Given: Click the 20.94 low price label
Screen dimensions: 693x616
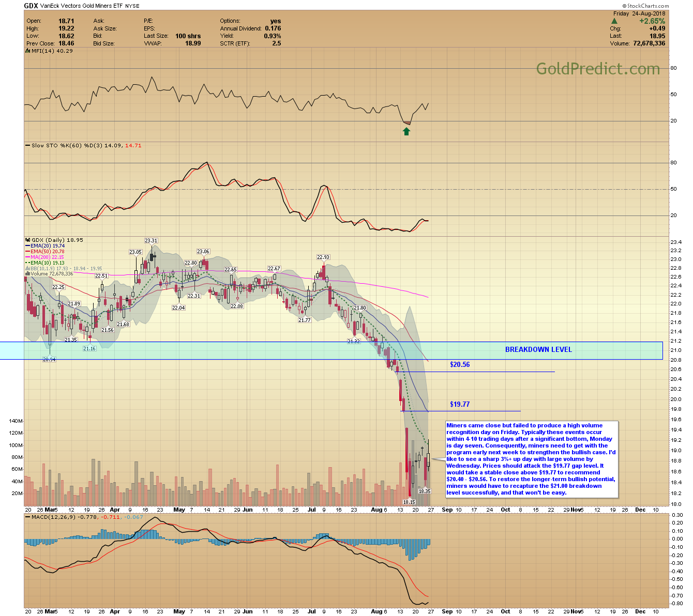Looking at the screenshot, I should (49, 360).
